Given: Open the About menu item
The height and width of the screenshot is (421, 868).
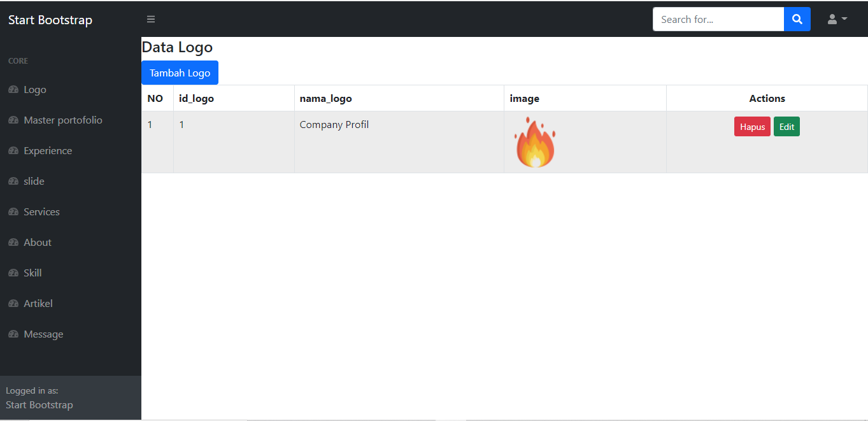Looking at the screenshot, I should (x=38, y=243).
